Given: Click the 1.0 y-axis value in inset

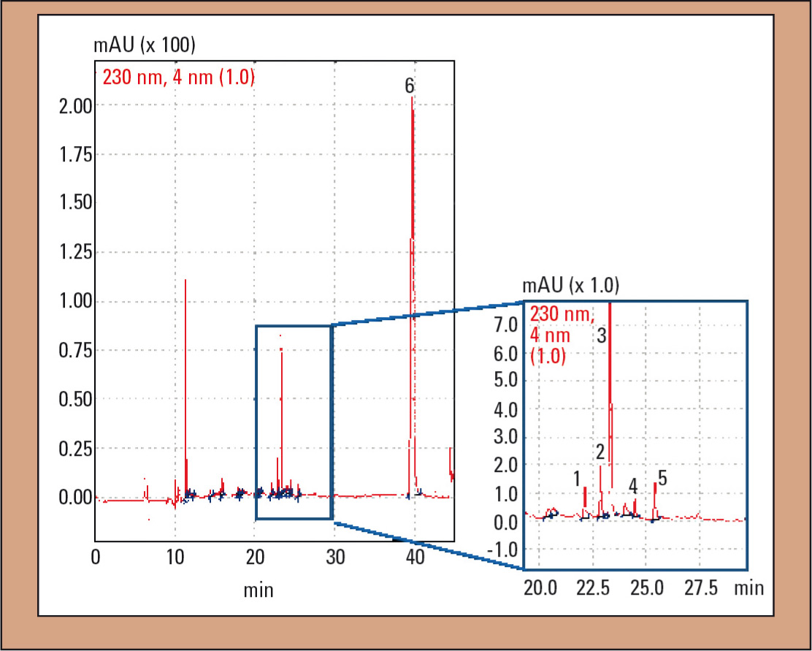Looking at the screenshot, I should click(506, 495).
